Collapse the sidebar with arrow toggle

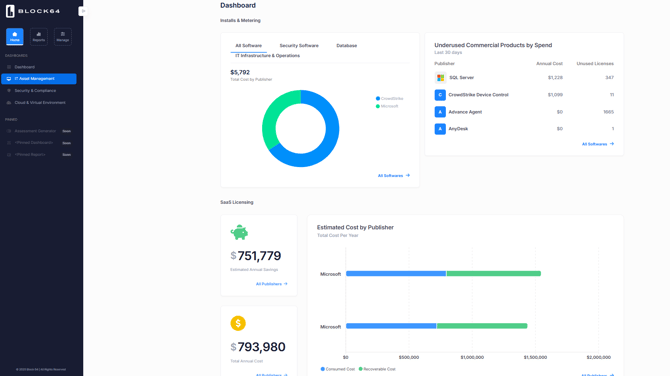(83, 11)
